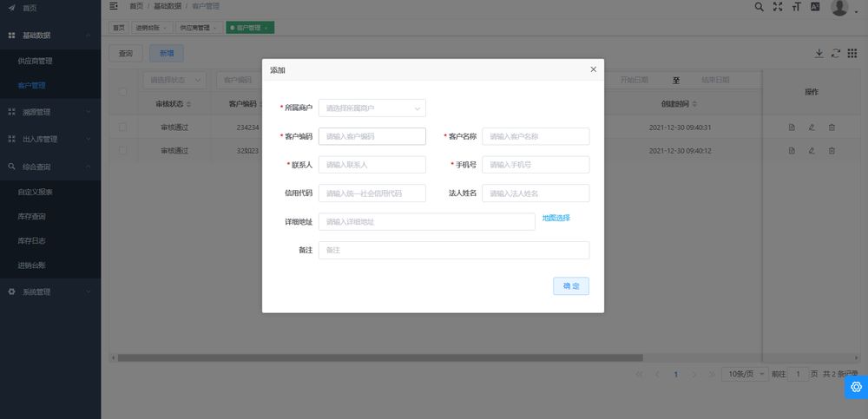The width and height of the screenshot is (868, 419).
Task: Open the 所属商户 dropdown in the dialog
Action: coord(372,108)
